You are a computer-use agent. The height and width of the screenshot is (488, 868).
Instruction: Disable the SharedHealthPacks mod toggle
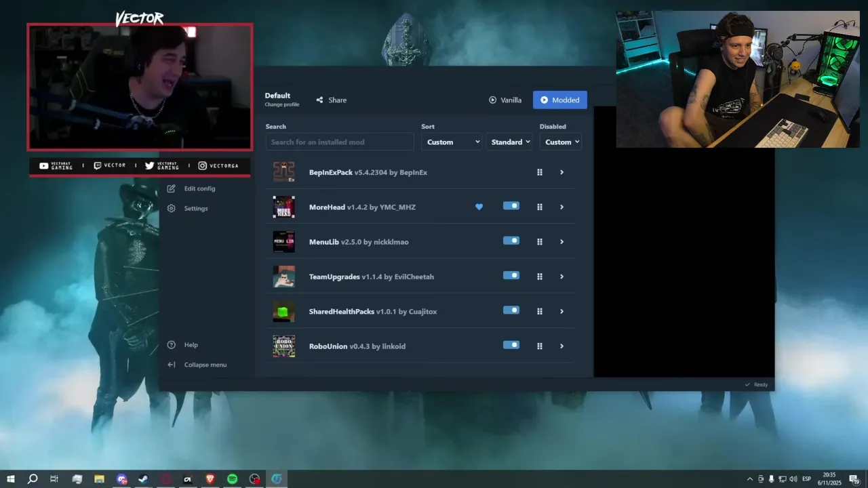coord(511,310)
